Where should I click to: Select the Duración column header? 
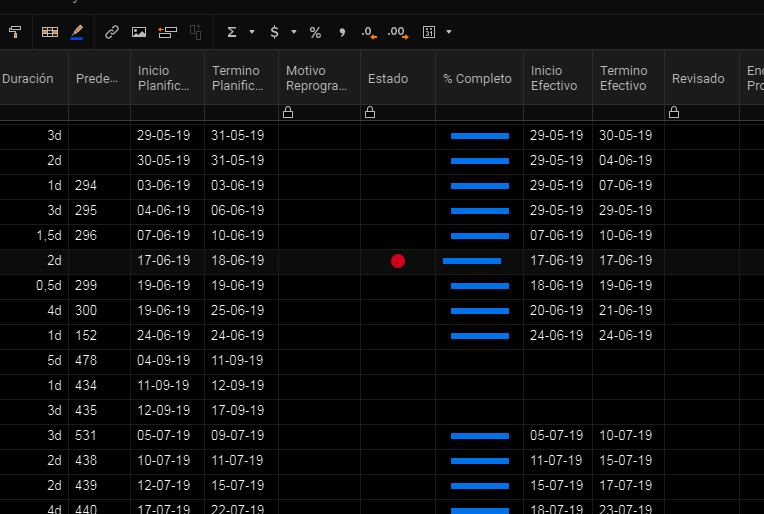(34, 78)
